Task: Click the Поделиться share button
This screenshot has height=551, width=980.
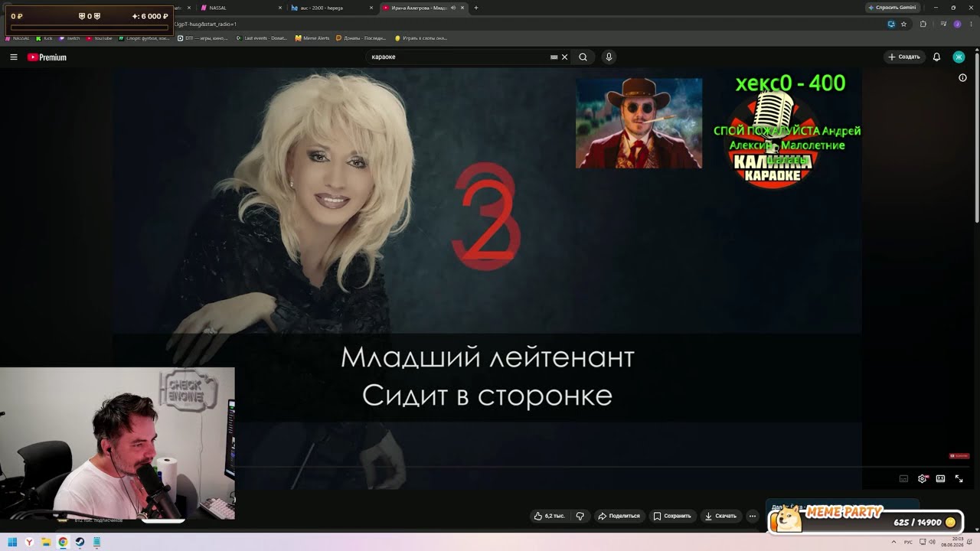Action: [619, 516]
